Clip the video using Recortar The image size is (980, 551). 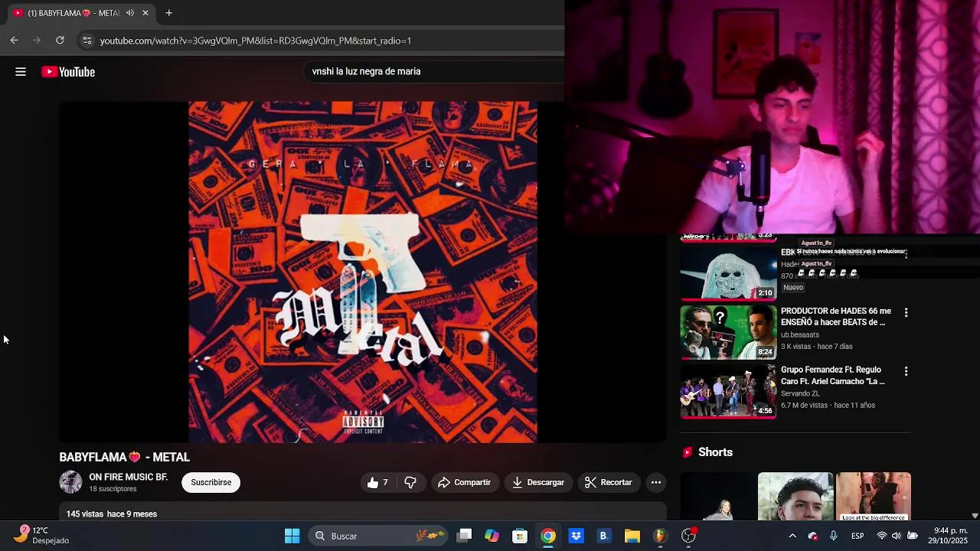click(x=609, y=482)
